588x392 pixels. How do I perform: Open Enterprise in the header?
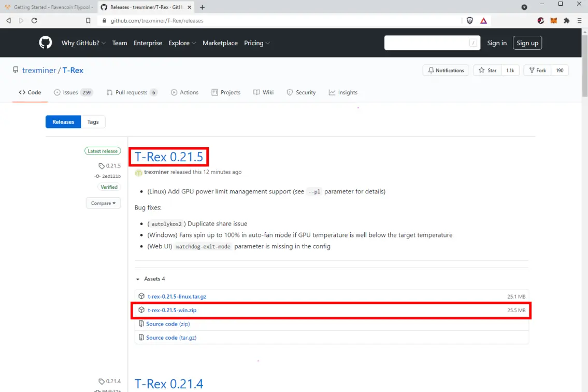click(148, 43)
